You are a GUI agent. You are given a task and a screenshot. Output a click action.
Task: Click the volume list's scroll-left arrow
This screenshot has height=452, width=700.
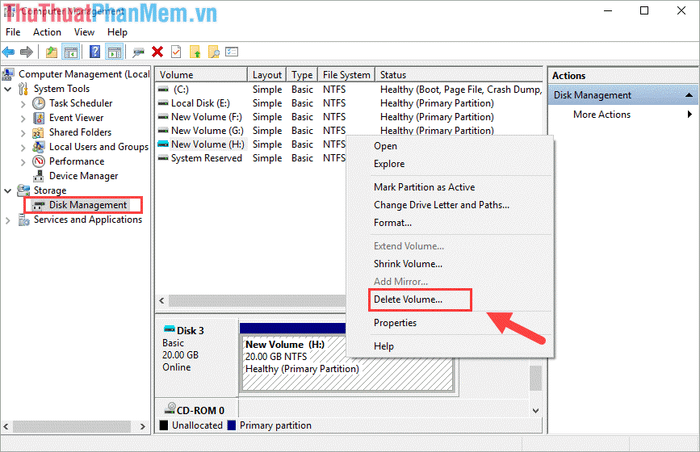162,301
